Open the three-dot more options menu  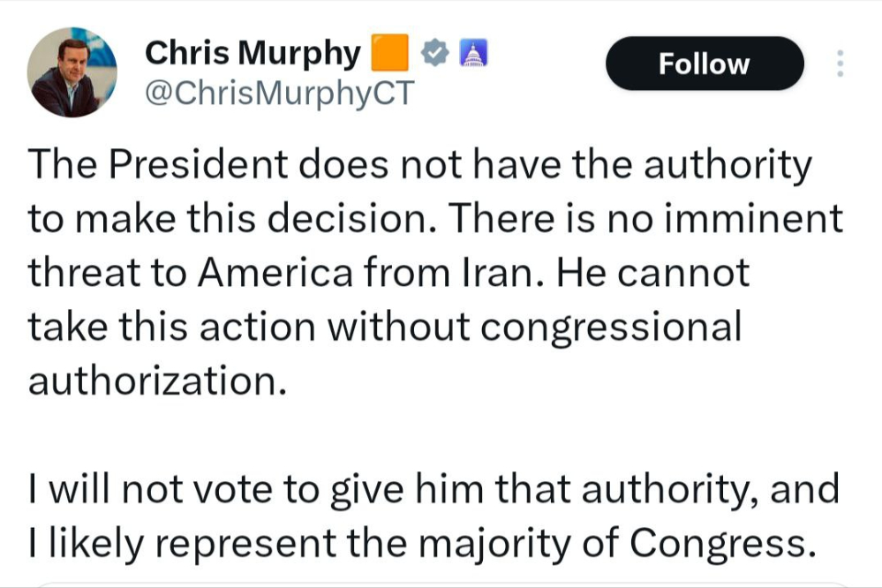point(840,63)
